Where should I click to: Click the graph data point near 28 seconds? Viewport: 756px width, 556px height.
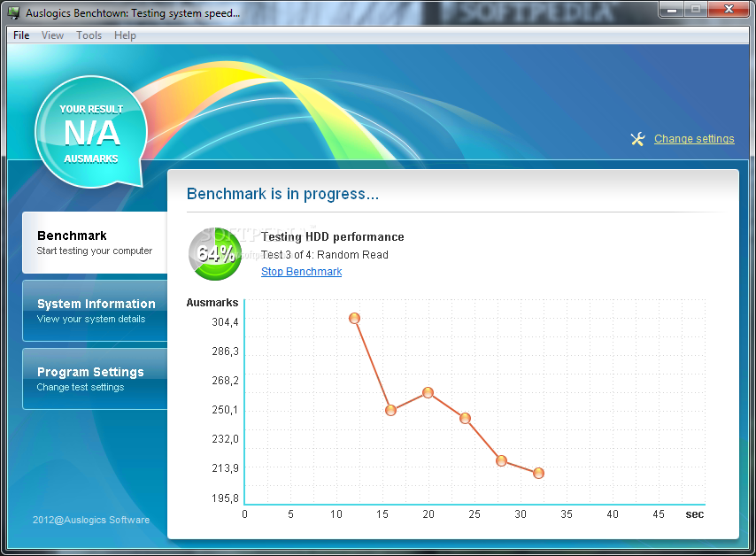click(x=501, y=460)
